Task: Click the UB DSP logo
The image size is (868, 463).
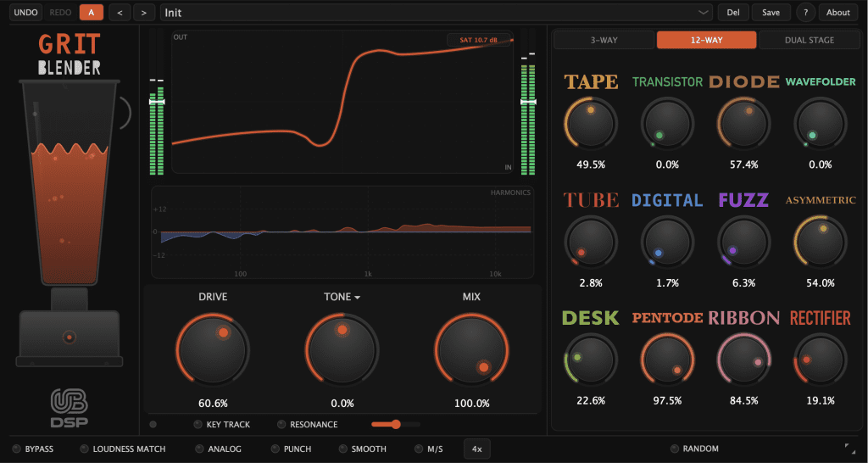Action: pos(70,408)
